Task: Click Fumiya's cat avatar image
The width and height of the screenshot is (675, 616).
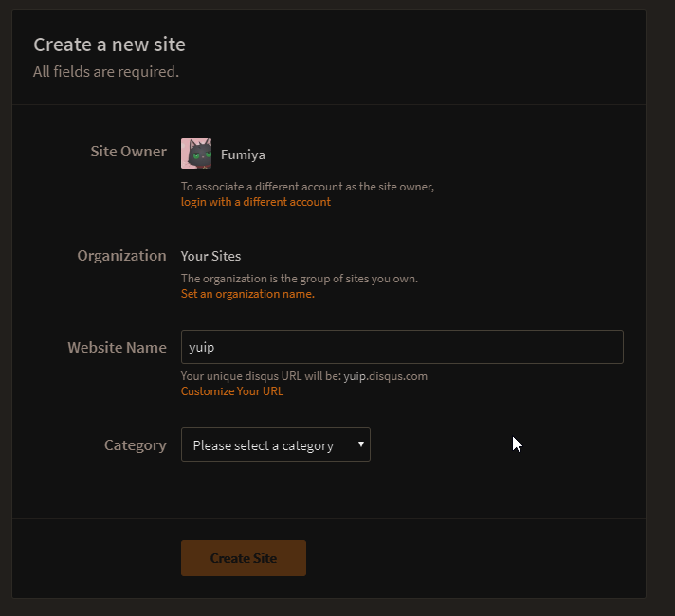Action: point(196,154)
